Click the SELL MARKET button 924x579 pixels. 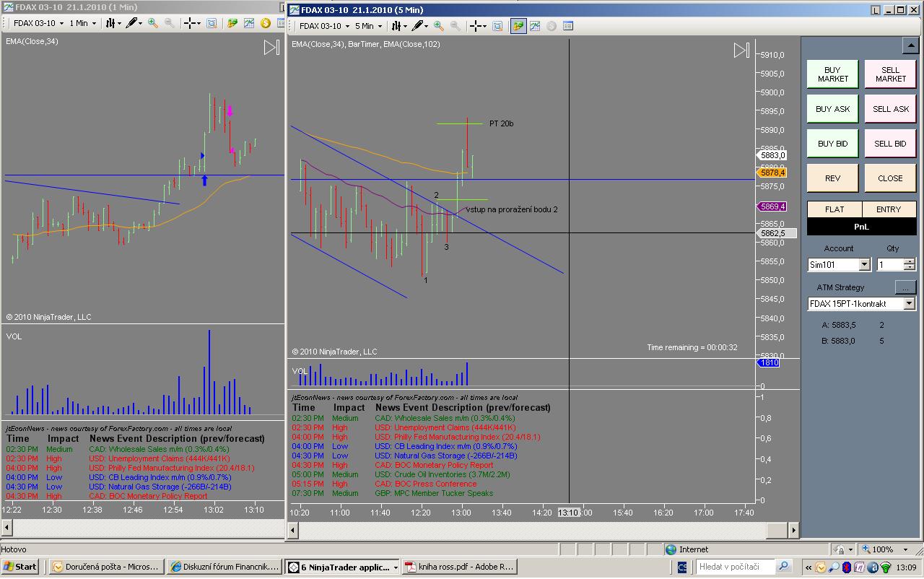pos(891,74)
